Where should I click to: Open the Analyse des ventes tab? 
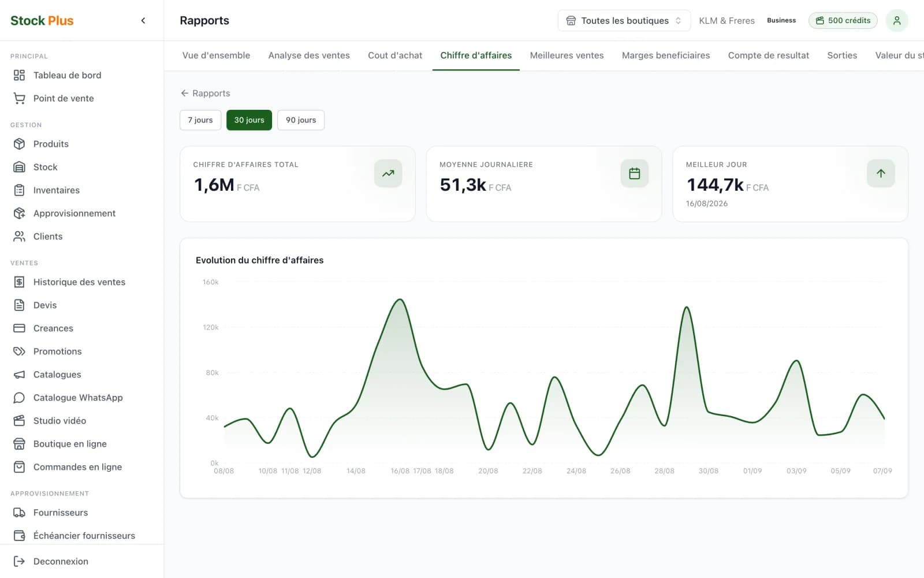[309, 55]
